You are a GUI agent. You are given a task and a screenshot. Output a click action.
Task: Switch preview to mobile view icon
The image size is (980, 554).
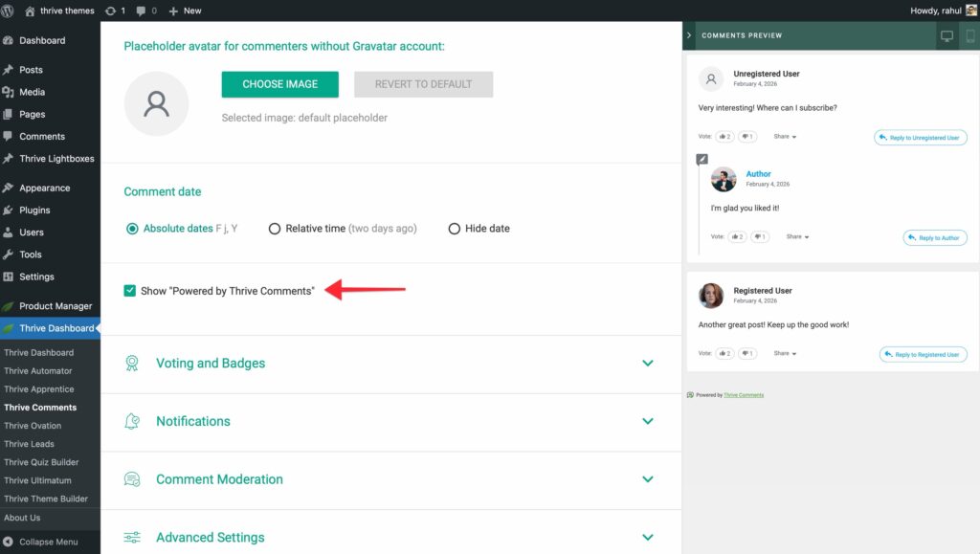969,35
